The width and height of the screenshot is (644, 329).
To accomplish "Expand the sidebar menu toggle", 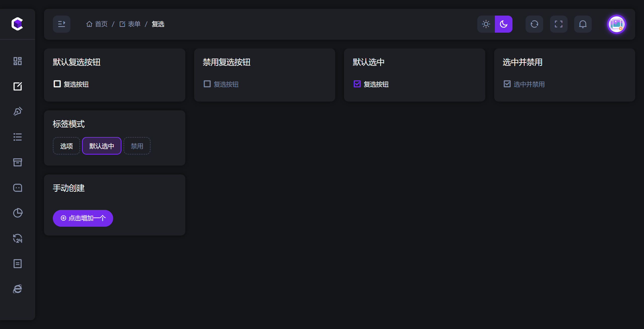I will click(62, 24).
